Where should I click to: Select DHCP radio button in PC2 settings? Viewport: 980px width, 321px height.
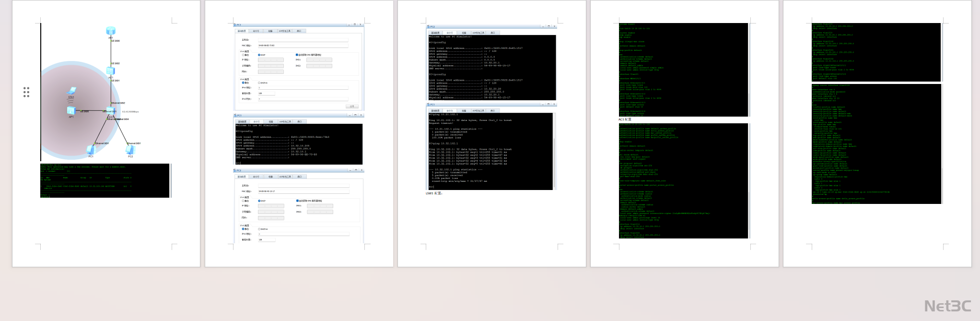point(259,201)
